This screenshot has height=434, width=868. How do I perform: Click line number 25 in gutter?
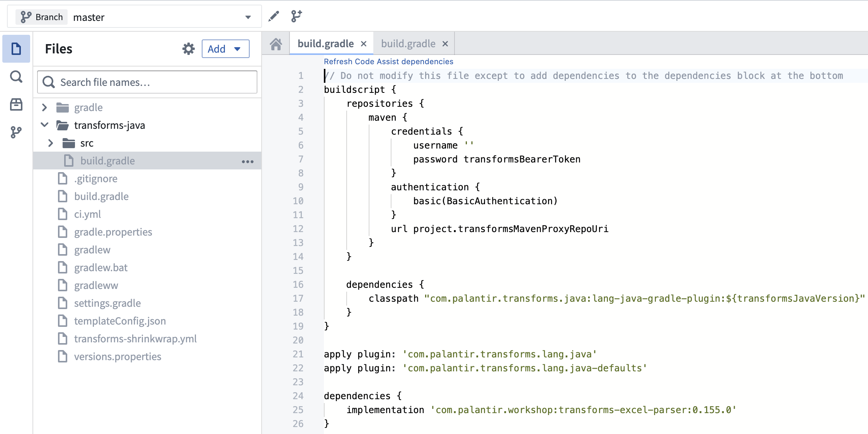tap(298, 410)
